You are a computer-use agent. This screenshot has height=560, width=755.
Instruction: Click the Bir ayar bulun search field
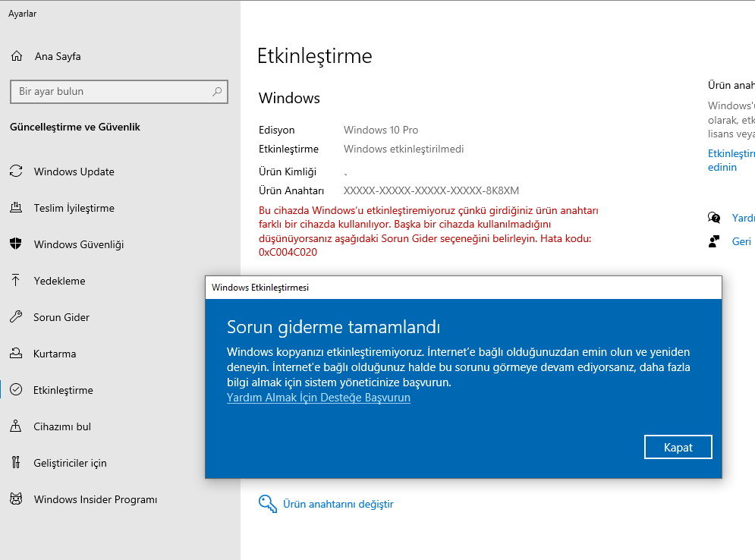(x=119, y=92)
